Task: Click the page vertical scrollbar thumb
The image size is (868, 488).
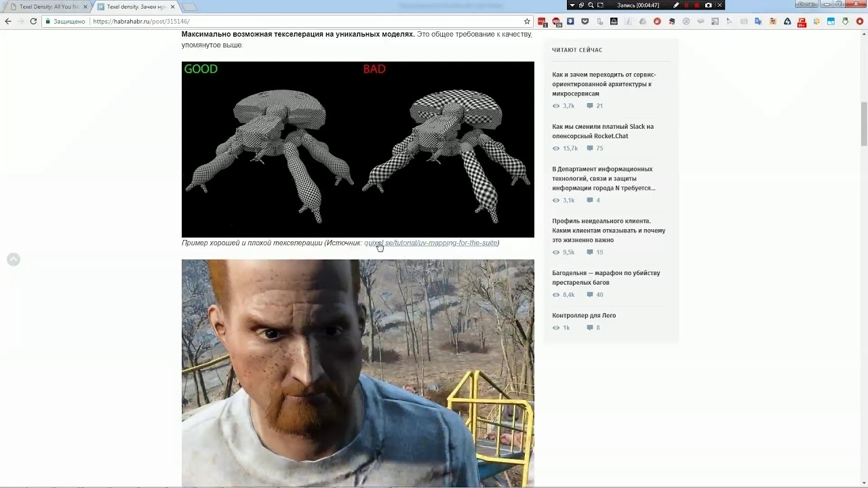Action: click(864, 123)
